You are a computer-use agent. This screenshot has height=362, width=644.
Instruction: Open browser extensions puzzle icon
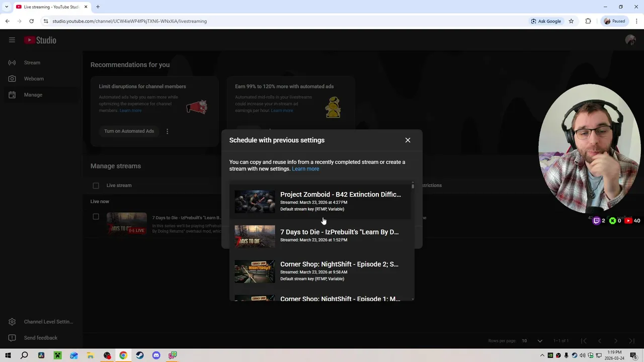tap(588, 21)
